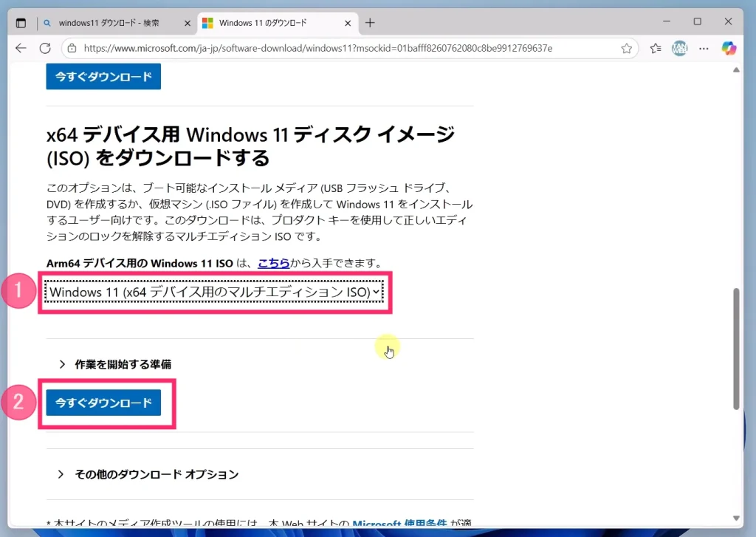
Task: Expand 'その他のダウンロード オプション' section
Action: (157, 474)
